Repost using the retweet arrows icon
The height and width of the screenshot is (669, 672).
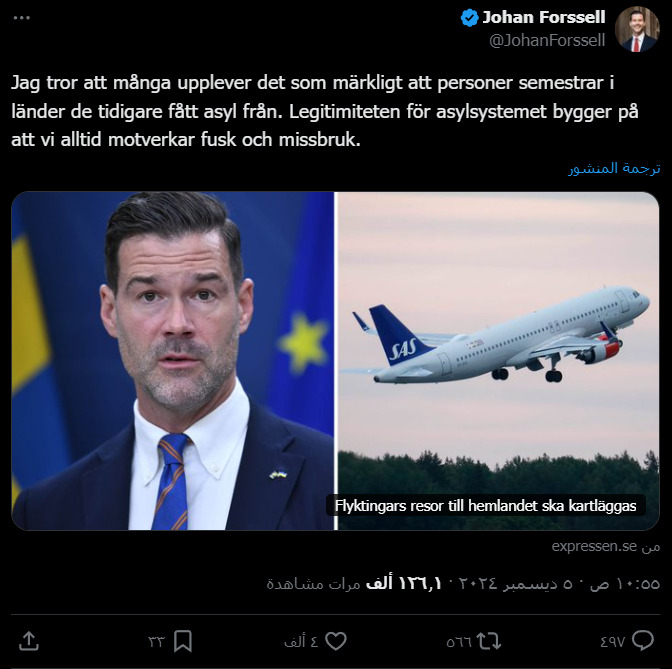click(489, 642)
